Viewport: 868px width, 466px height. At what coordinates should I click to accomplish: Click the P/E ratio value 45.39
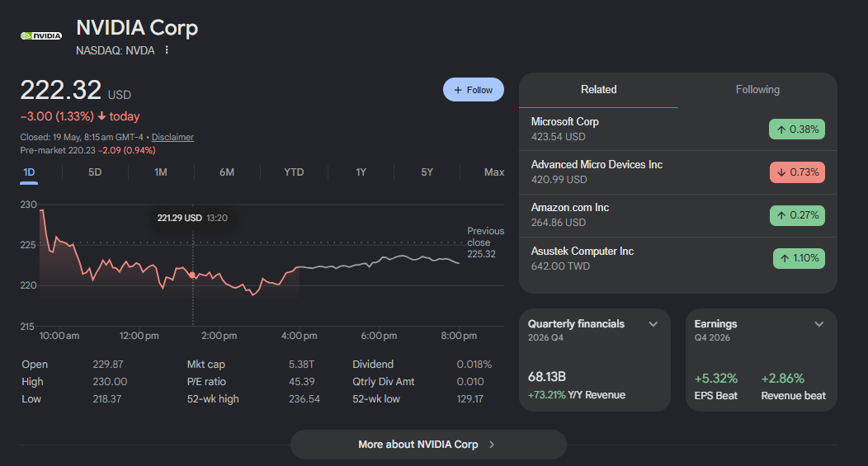point(302,382)
